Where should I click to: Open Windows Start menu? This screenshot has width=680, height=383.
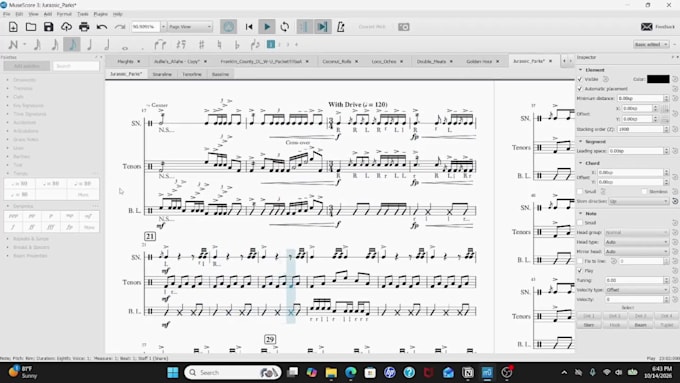(173, 373)
